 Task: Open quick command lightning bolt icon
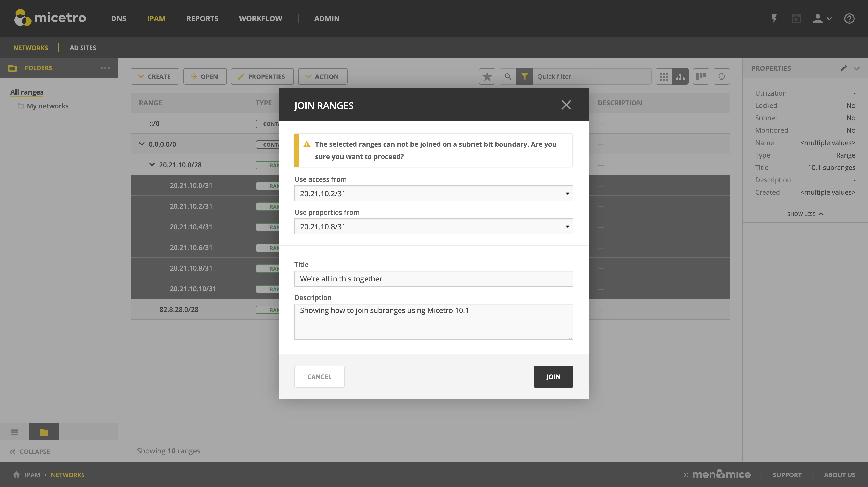[774, 19]
